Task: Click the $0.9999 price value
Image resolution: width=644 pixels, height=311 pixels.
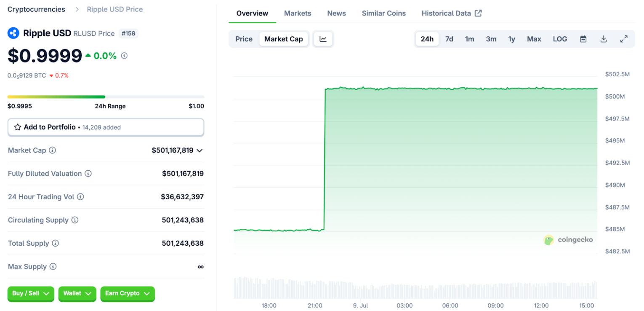Action: click(x=45, y=56)
